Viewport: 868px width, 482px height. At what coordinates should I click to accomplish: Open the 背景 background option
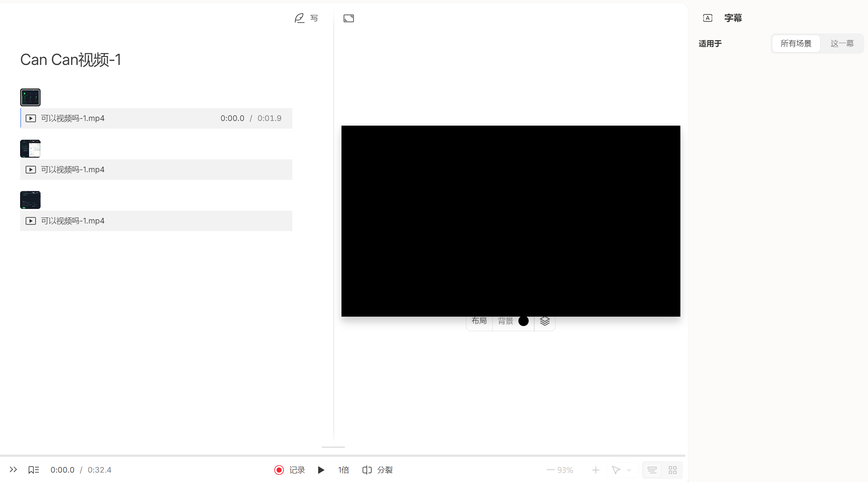(506, 321)
